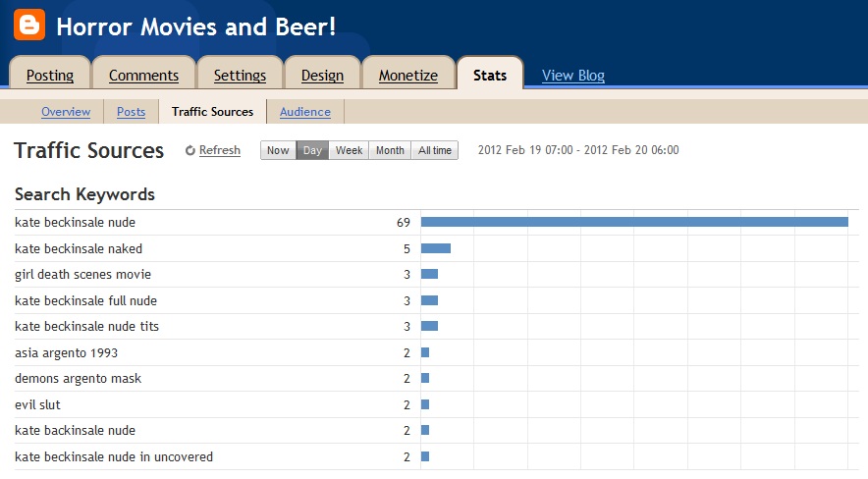868x479 pixels.
Task: Click keyword 'kate backinsale nude'
Action: point(76,430)
